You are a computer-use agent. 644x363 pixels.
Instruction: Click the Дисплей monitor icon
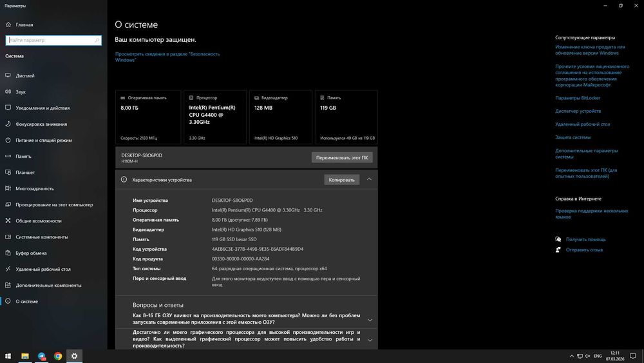pos(8,75)
